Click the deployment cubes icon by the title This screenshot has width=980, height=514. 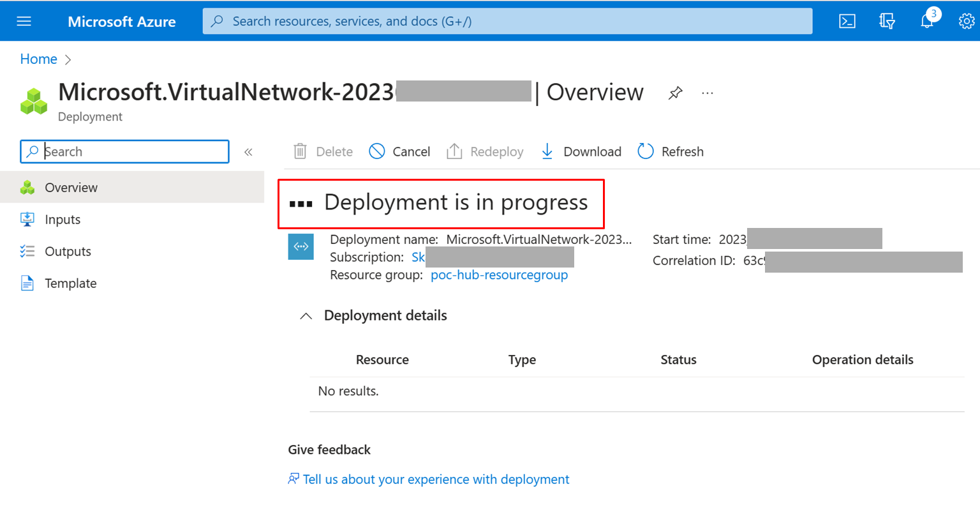tap(34, 102)
